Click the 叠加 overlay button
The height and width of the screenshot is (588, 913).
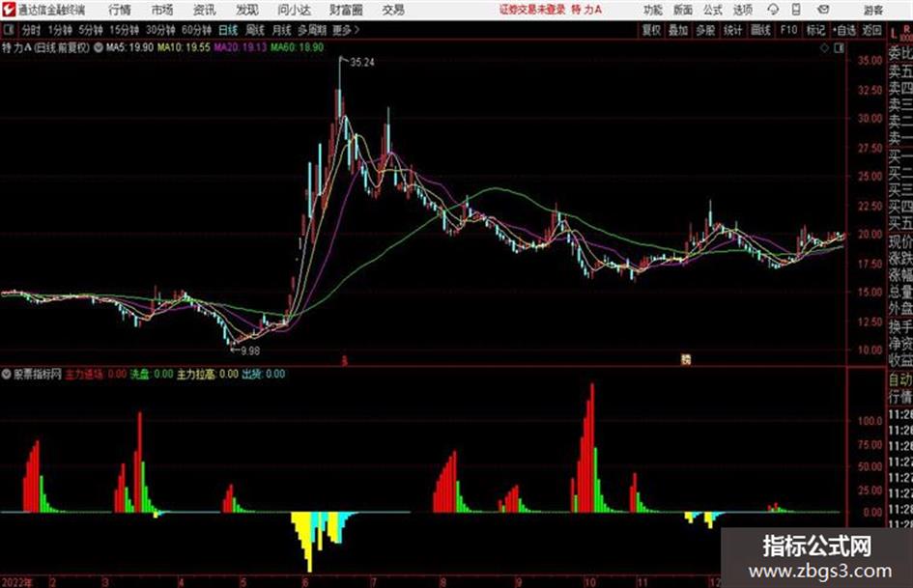[x=678, y=30]
